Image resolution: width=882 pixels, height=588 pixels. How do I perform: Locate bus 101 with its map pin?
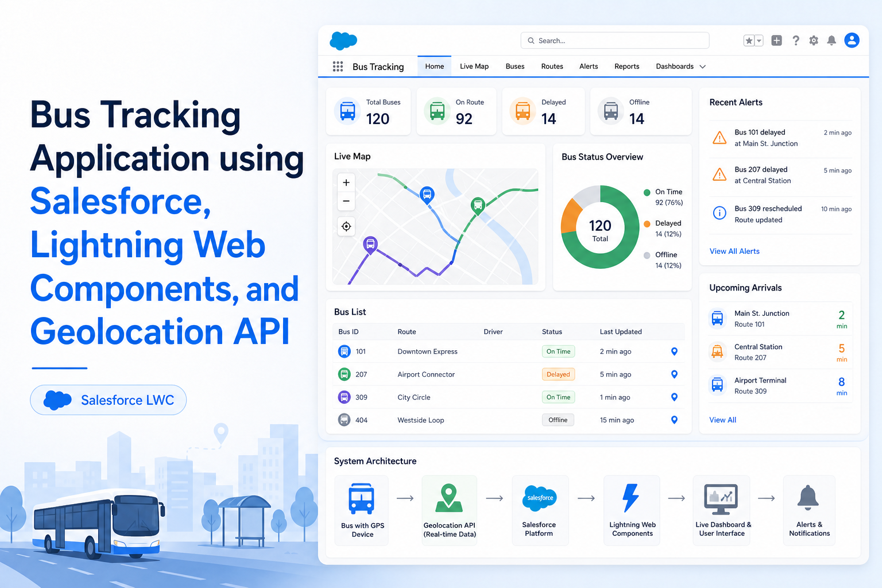(x=674, y=351)
